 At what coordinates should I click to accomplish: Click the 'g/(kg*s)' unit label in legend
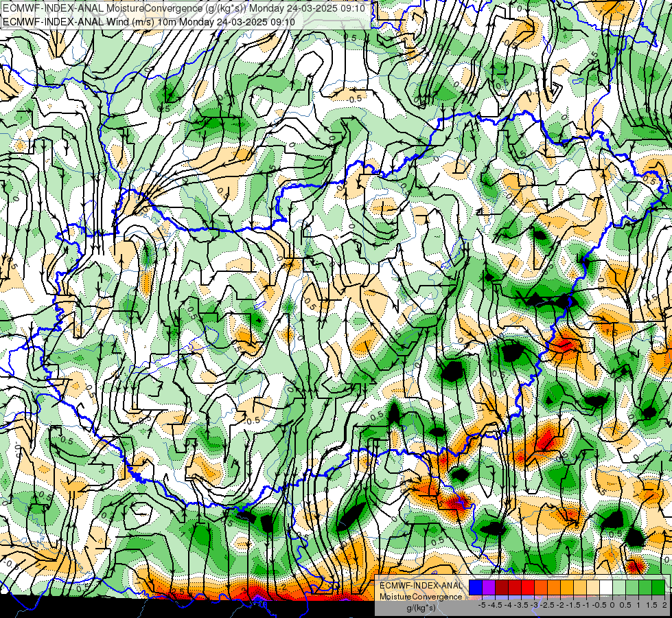point(421,608)
